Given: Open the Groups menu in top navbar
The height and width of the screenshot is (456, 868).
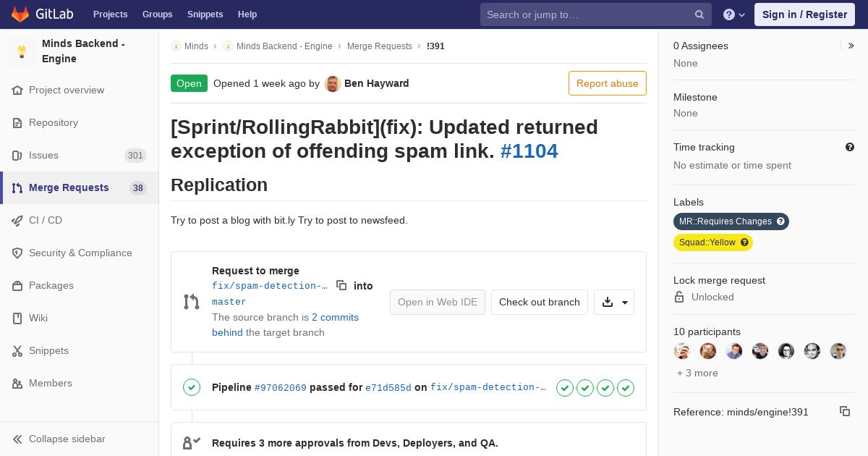Looking at the screenshot, I should pyautogui.click(x=157, y=14).
